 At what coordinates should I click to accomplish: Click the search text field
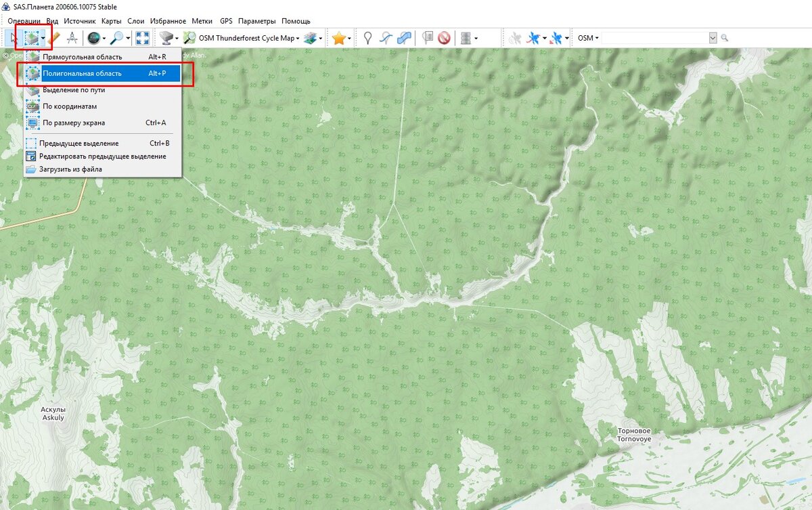coord(655,38)
